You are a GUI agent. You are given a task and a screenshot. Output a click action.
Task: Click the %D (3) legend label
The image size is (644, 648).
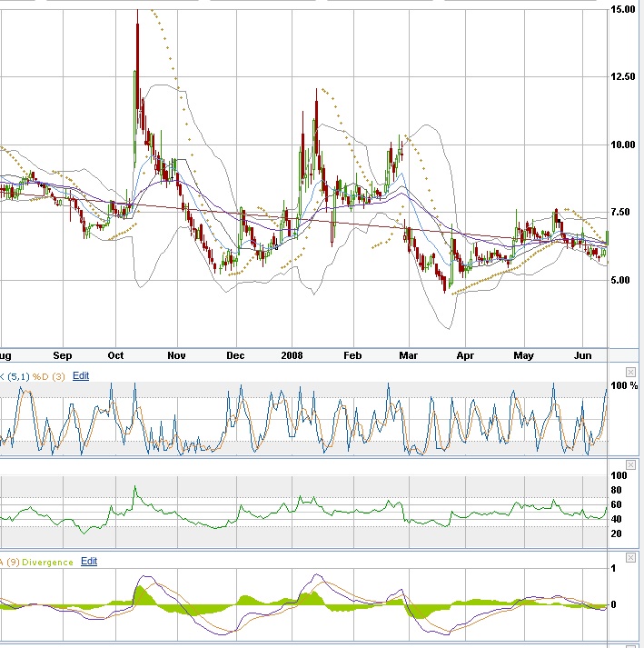tap(47, 375)
